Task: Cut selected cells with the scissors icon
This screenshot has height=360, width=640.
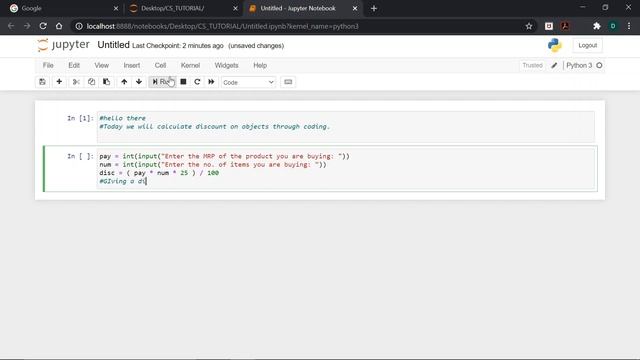Action: [76, 82]
